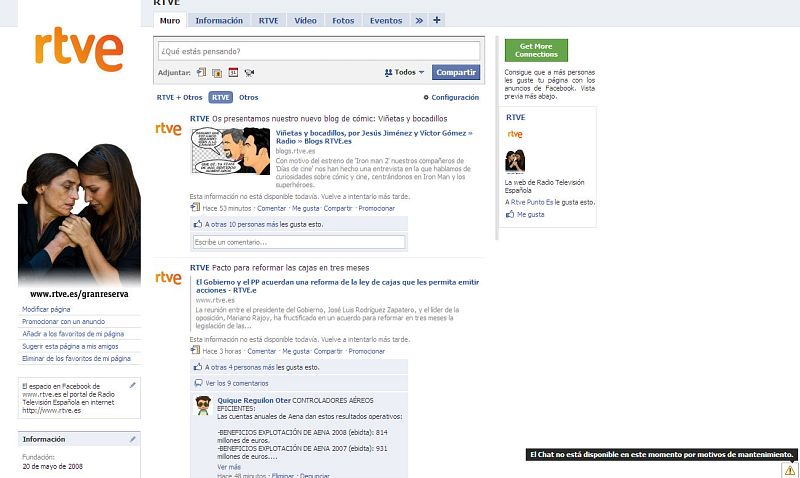The image size is (800, 478).
Task: Click pencil icon in the Información box
Action: tap(132, 439)
